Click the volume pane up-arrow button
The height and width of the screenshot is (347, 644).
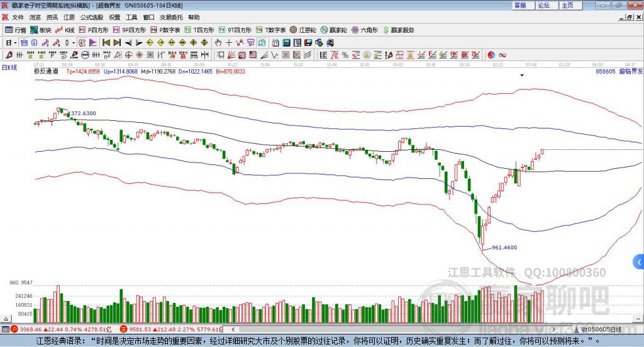point(6,319)
